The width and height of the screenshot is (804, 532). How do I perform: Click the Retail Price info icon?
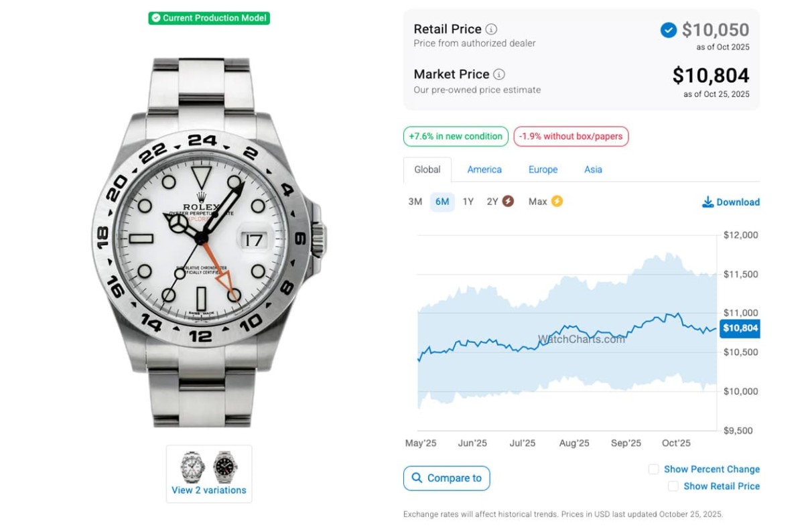(x=491, y=29)
